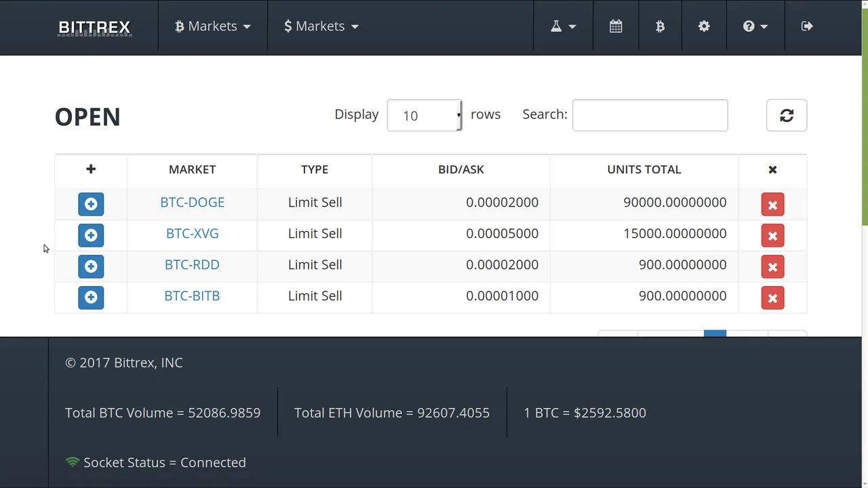
Task: Open the flask labs menu
Action: [x=563, y=26]
